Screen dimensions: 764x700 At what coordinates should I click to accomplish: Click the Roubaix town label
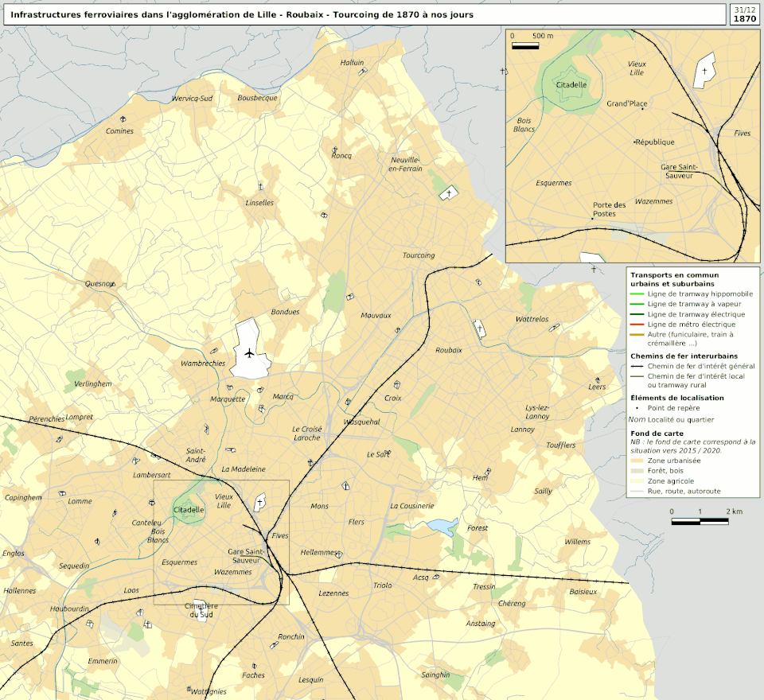coord(449,350)
